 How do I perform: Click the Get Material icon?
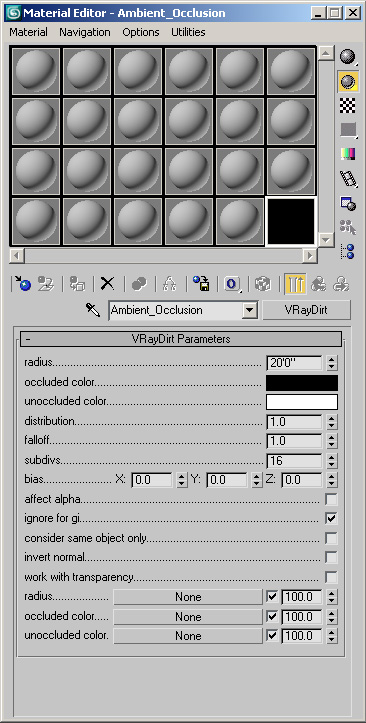click(x=22, y=284)
